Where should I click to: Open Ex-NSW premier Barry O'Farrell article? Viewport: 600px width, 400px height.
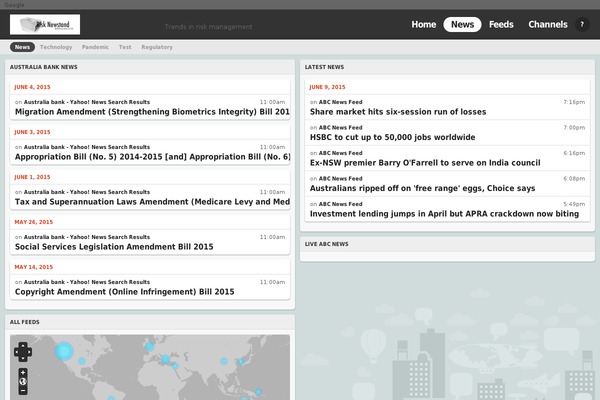425,163
